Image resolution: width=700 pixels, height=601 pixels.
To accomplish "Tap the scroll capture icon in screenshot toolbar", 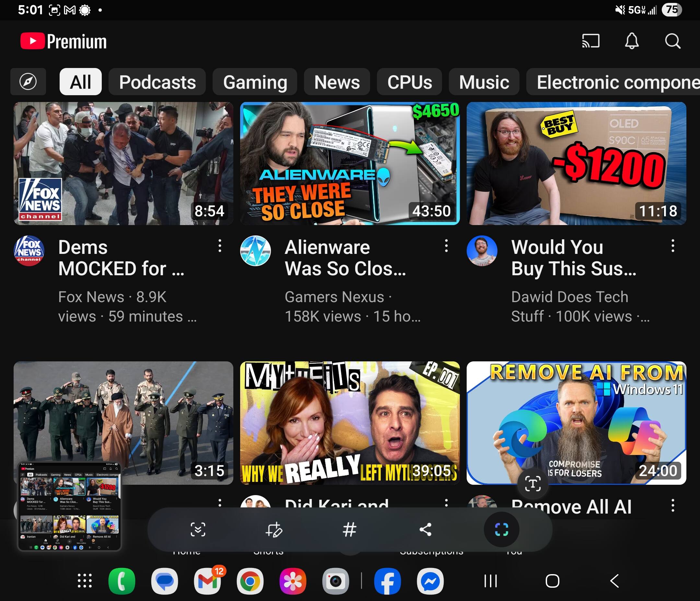I will (x=198, y=529).
